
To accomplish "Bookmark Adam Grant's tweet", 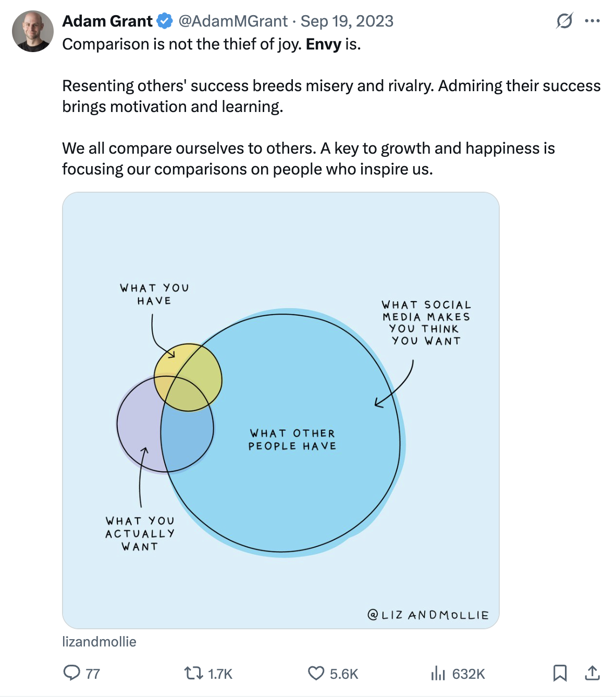I will [x=560, y=673].
